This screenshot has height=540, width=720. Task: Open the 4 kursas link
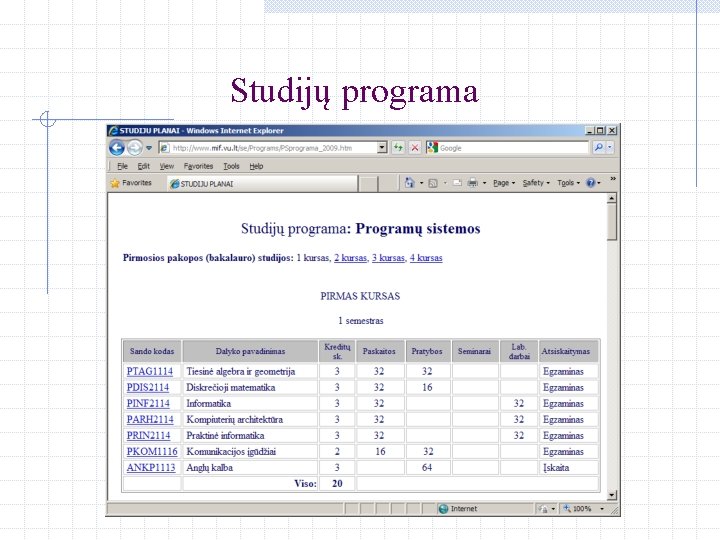click(x=426, y=258)
